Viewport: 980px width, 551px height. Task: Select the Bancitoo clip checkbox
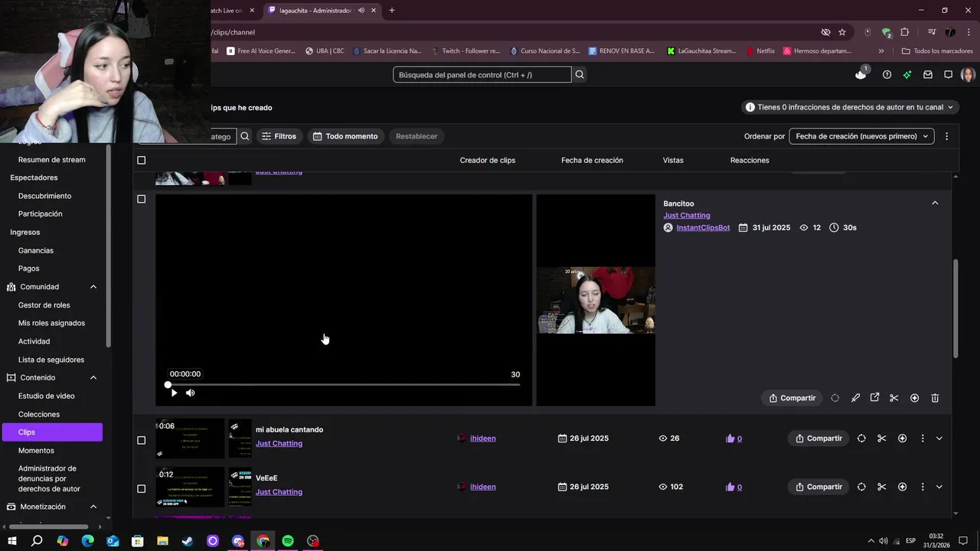coord(141,199)
